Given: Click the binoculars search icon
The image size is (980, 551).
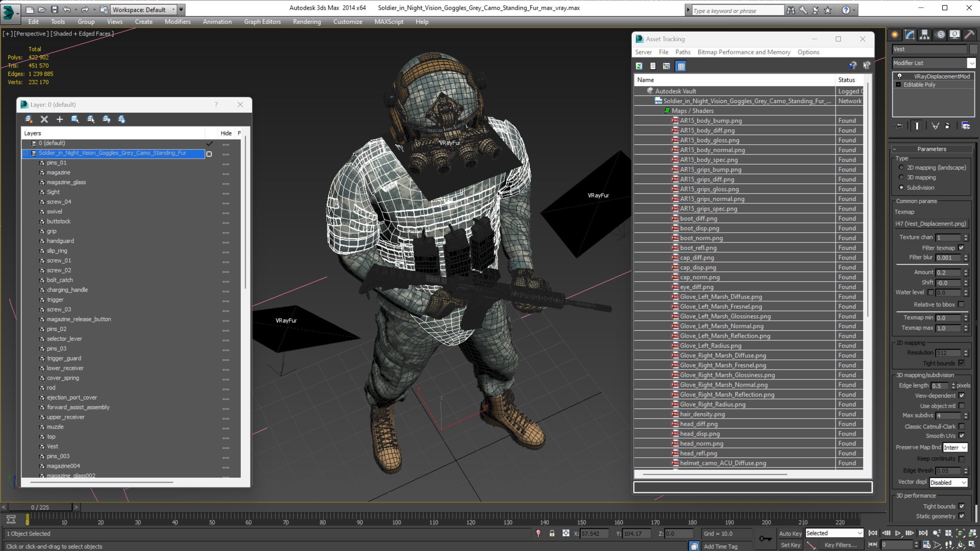Looking at the screenshot, I should pos(790,10).
